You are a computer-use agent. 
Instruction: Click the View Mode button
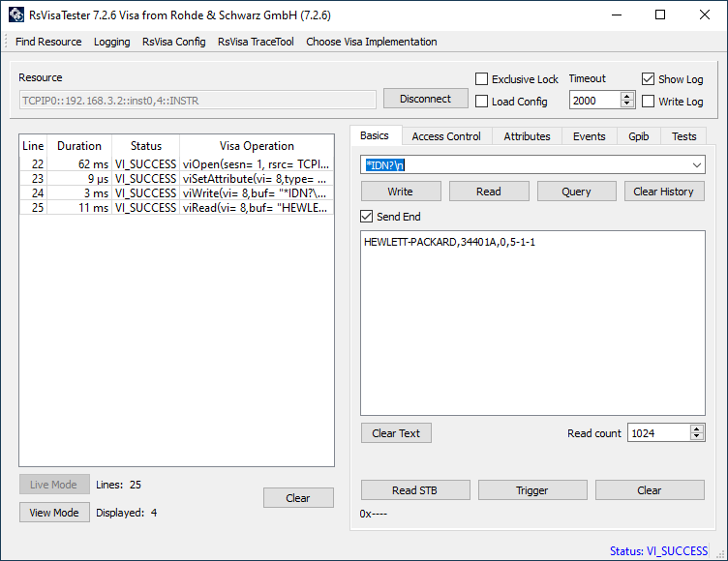pyautogui.click(x=54, y=513)
